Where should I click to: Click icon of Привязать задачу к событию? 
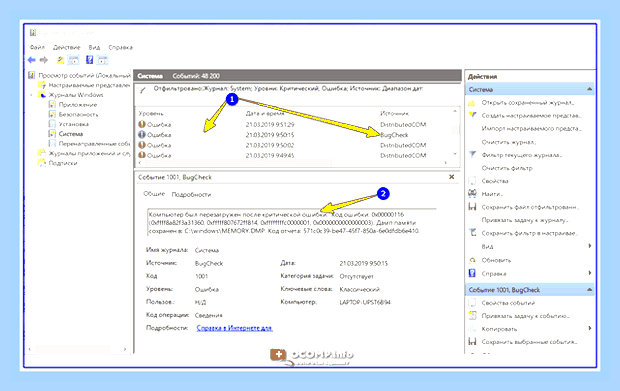pyautogui.click(x=472, y=315)
